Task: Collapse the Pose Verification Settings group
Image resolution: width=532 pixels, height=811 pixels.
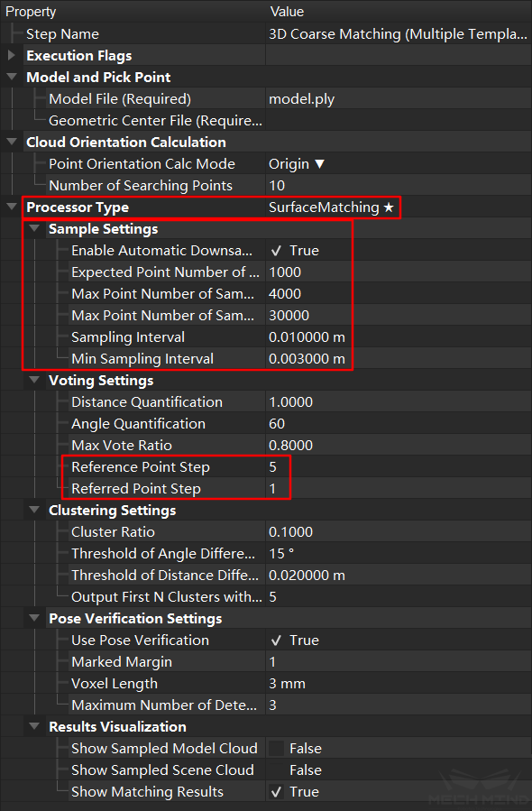Action: click(x=34, y=618)
